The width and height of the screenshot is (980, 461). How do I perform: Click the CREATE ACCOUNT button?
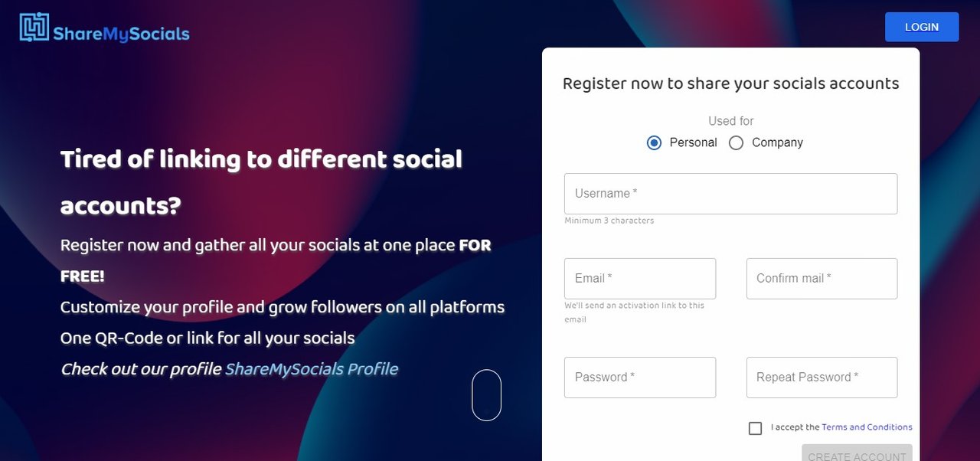(857, 453)
